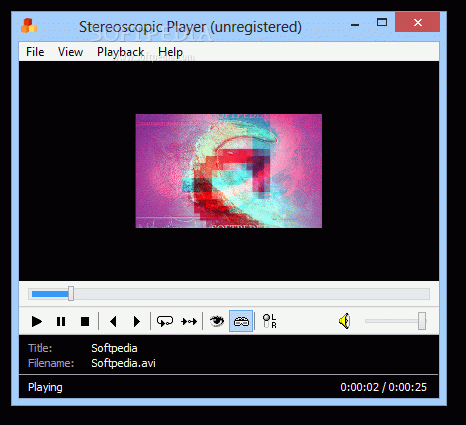Step forward one frame with right arrow
Viewport: 466px width, 425px height.
137,321
